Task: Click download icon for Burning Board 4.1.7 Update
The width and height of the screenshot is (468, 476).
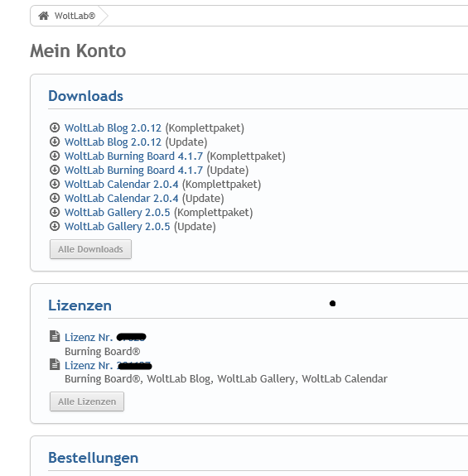Action: 55,170
